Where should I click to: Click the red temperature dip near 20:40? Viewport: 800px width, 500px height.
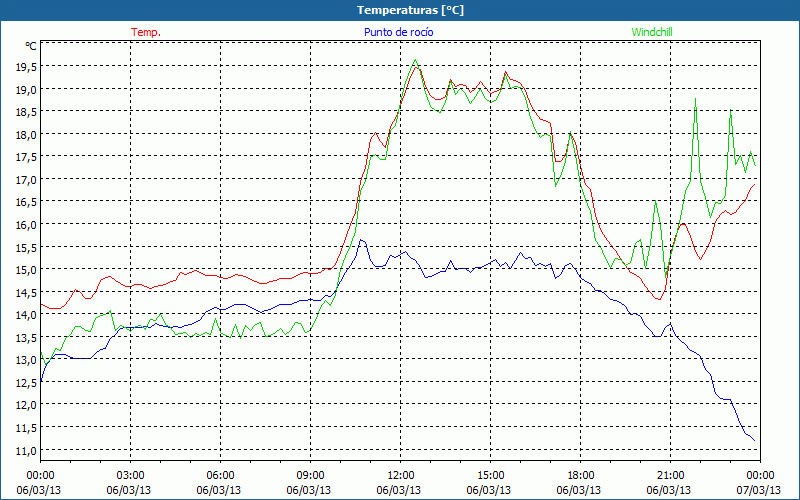click(659, 299)
